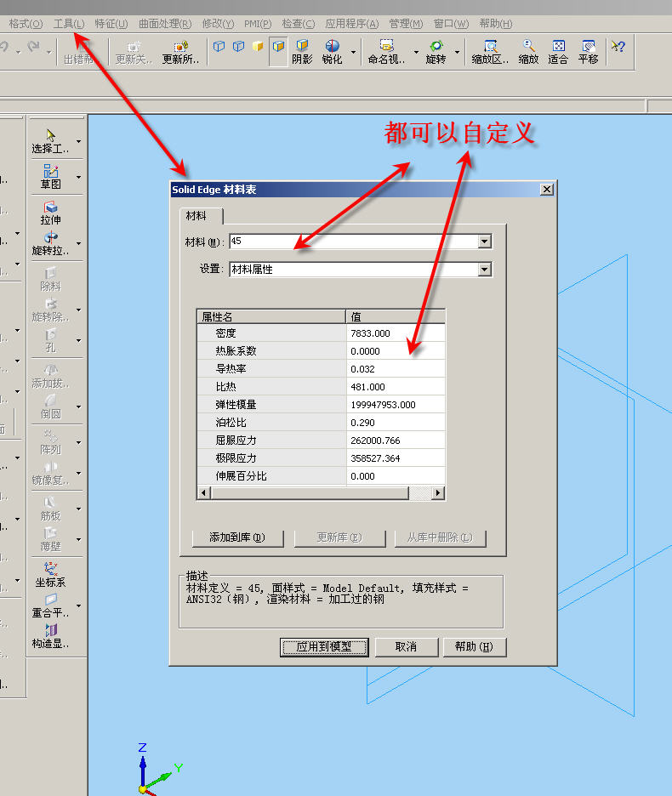672x796 pixels.
Task: Close the Solid Edge 材料表 dialog
Action: (x=547, y=190)
